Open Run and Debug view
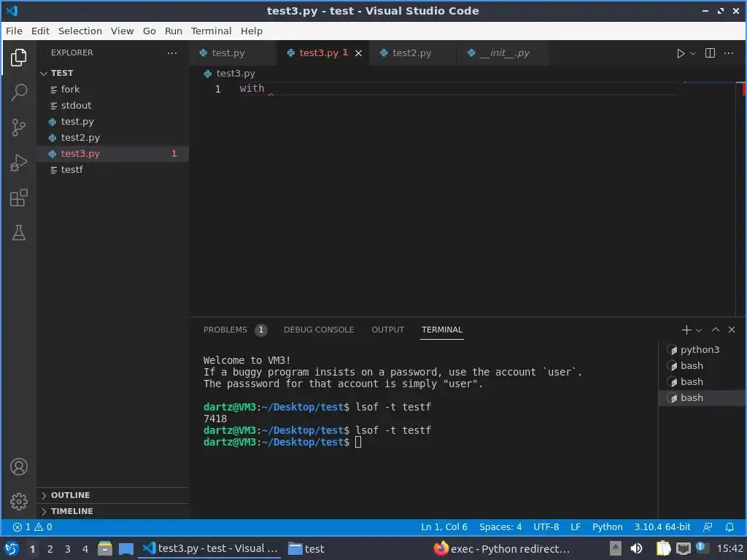 (18, 163)
